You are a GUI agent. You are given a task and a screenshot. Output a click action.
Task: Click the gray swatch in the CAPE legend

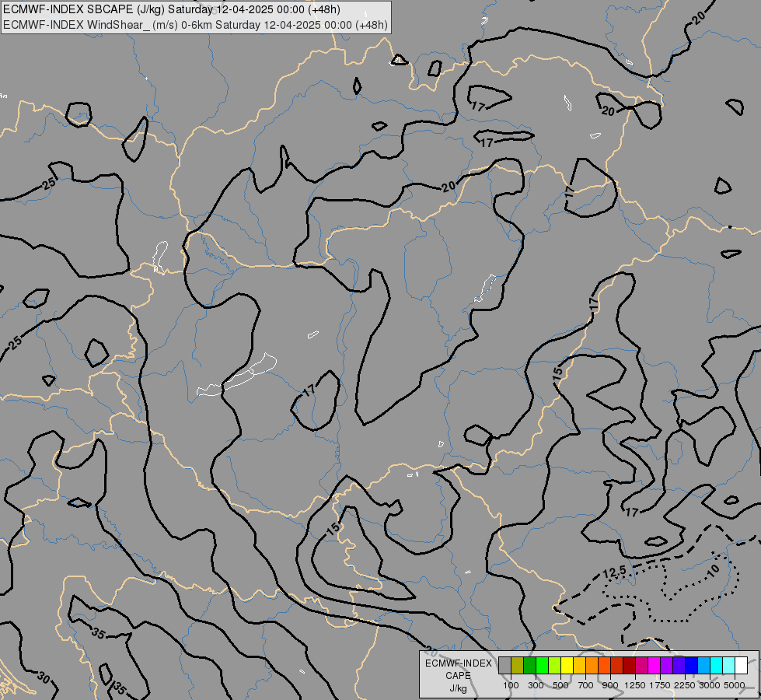[x=504, y=665]
